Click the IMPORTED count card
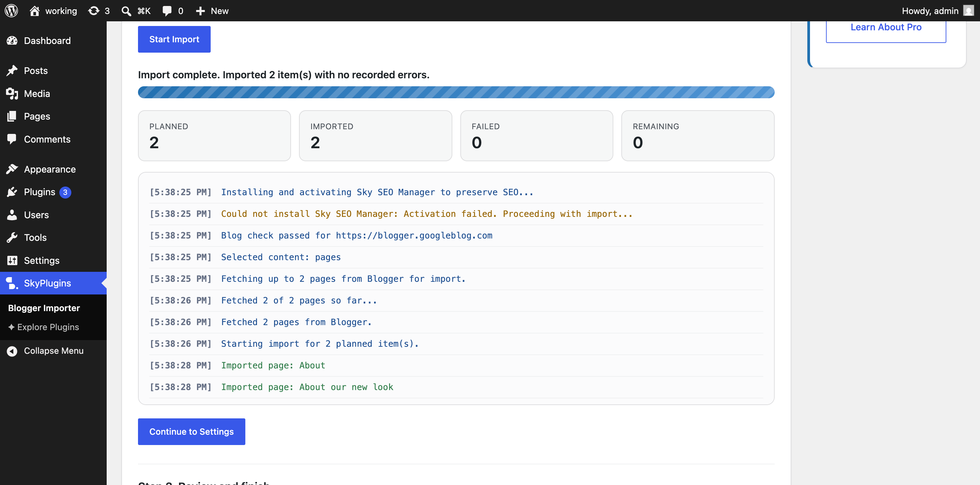 pyautogui.click(x=375, y=136)
